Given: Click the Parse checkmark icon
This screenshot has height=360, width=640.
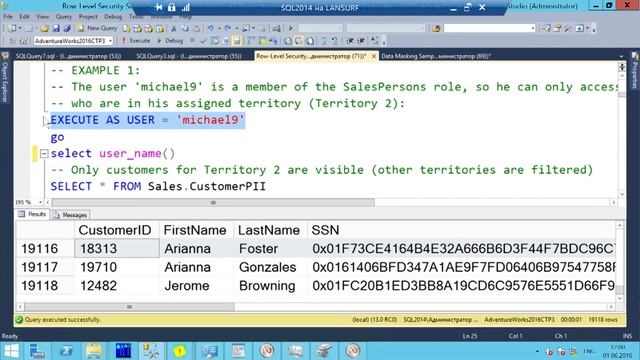Looking at the screenshot, I should [203, 41].
